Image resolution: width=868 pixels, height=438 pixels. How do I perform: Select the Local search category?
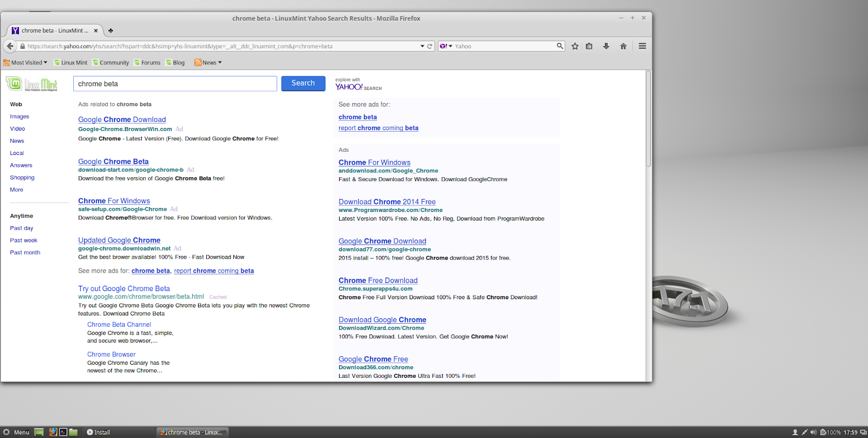17,153
